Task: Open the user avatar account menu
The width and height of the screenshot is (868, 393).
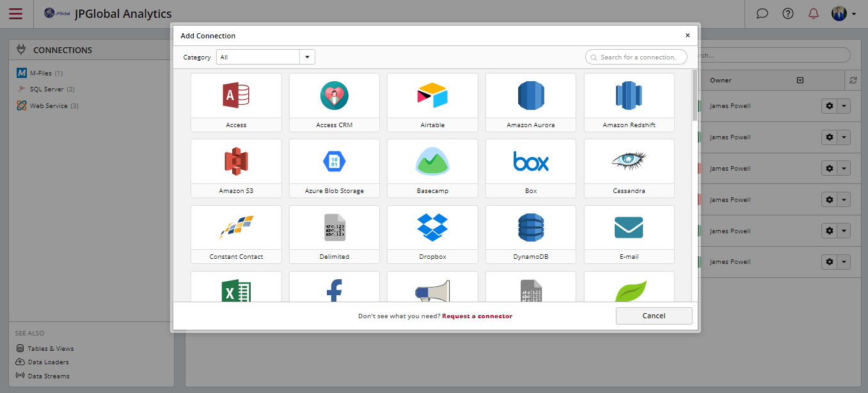Action: click(844, 13)
